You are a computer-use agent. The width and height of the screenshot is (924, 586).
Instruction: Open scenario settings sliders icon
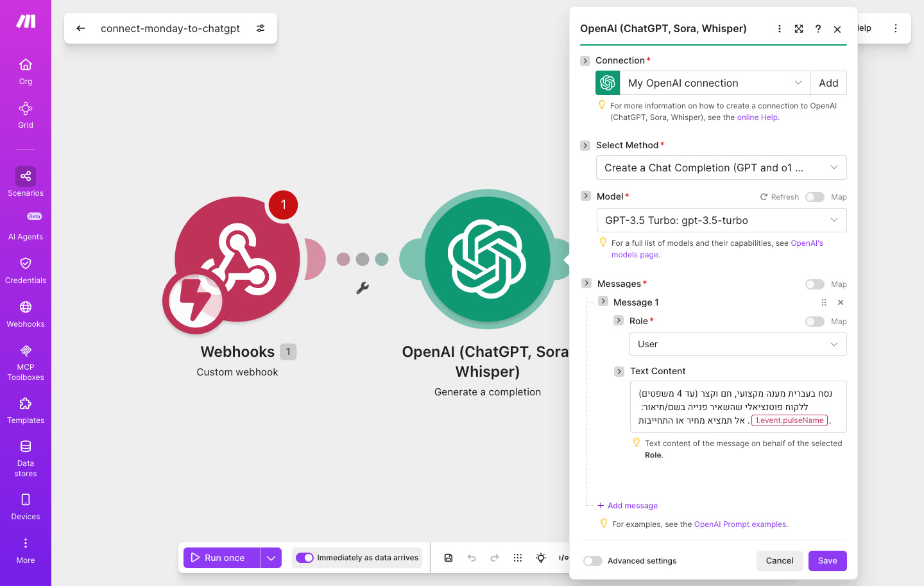tap(261, 28)
